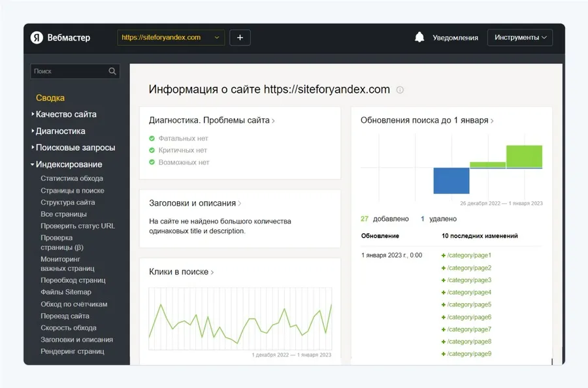Open the /category/page5 link
This screenshot has width=588, height=388.
[x=468, y=304]
